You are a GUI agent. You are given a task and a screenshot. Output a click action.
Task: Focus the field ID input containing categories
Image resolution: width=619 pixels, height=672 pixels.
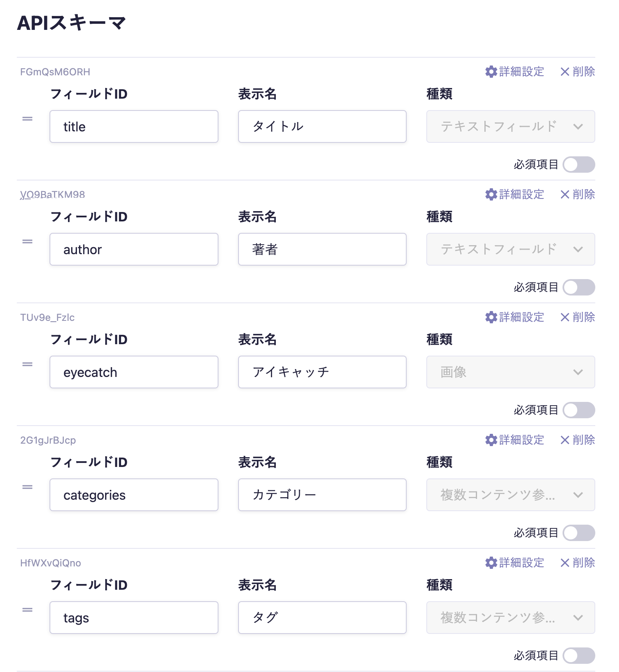[x=134, y=495]
